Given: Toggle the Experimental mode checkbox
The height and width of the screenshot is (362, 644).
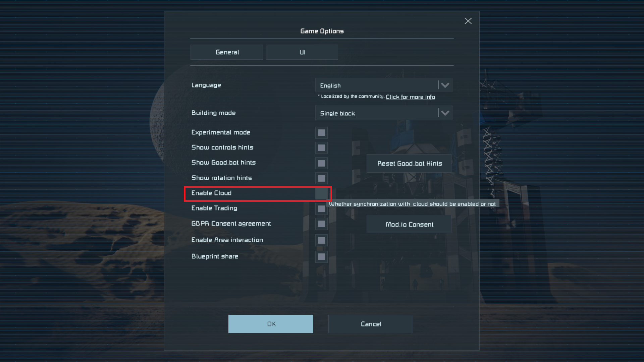Looking at the screenshot, I should [321, 133].
